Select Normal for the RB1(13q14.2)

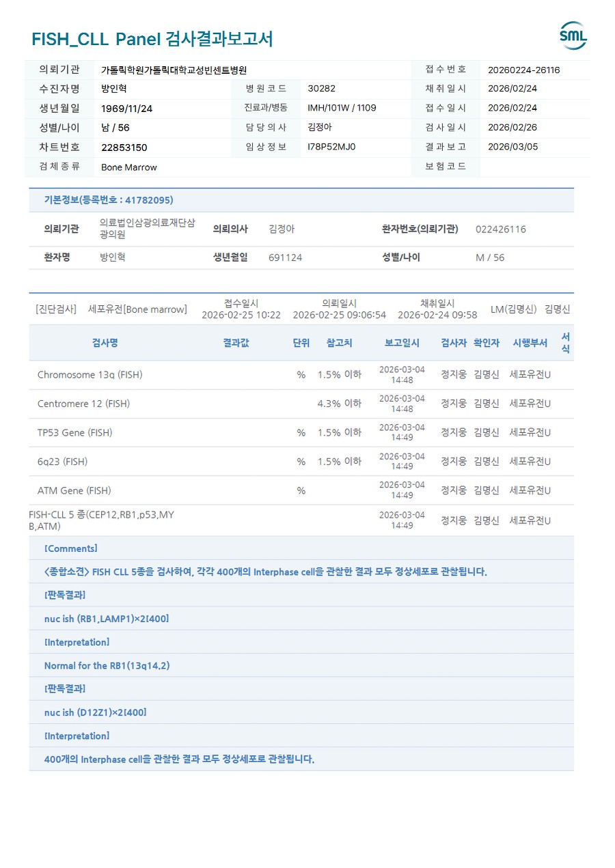coord(107,665)
